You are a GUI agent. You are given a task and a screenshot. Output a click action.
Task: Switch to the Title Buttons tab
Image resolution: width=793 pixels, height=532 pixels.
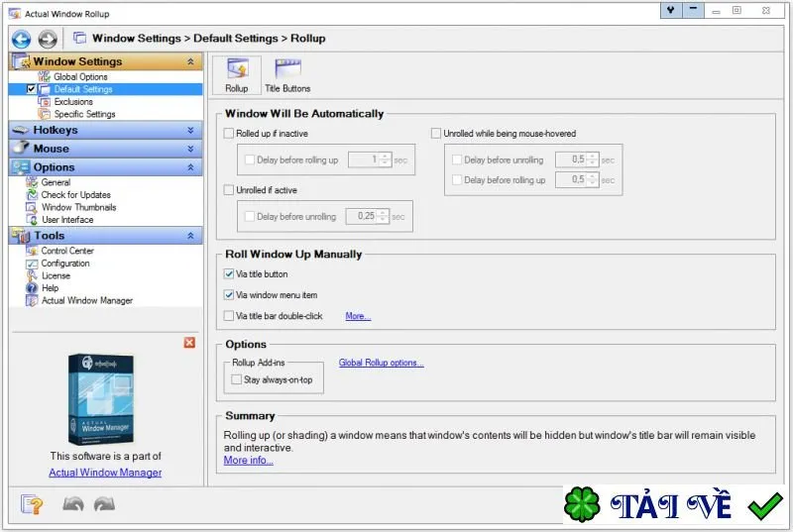(287, 75)
